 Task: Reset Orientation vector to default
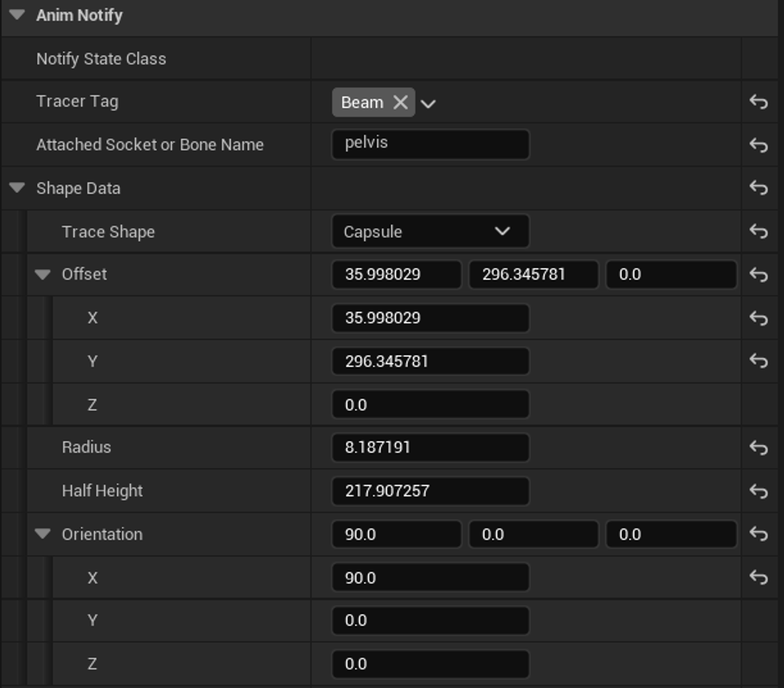pos(758,534)
